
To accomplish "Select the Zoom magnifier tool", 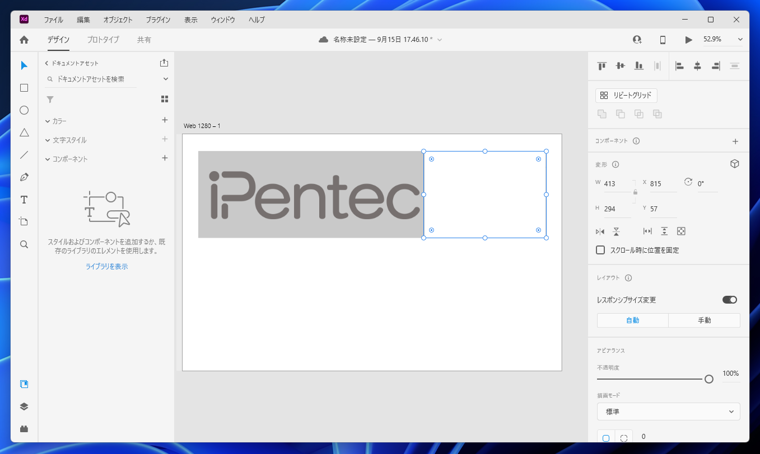I will (24, 244).
